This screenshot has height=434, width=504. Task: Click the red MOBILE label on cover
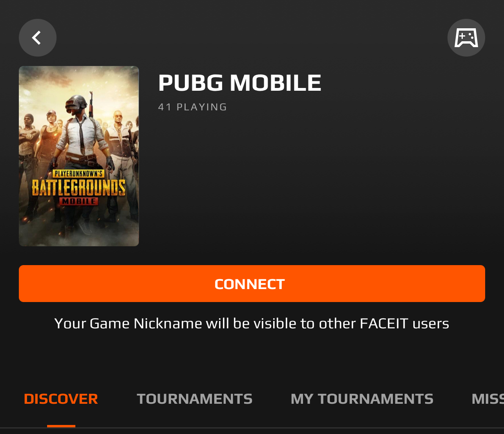pos(79,201)
